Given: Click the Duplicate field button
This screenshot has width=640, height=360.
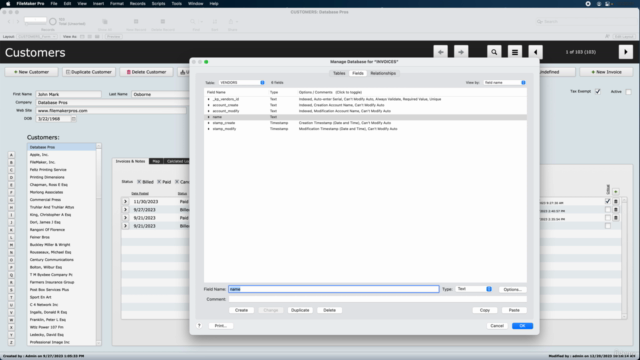Looking at the screenshot, I should click(x=300, y=310).
